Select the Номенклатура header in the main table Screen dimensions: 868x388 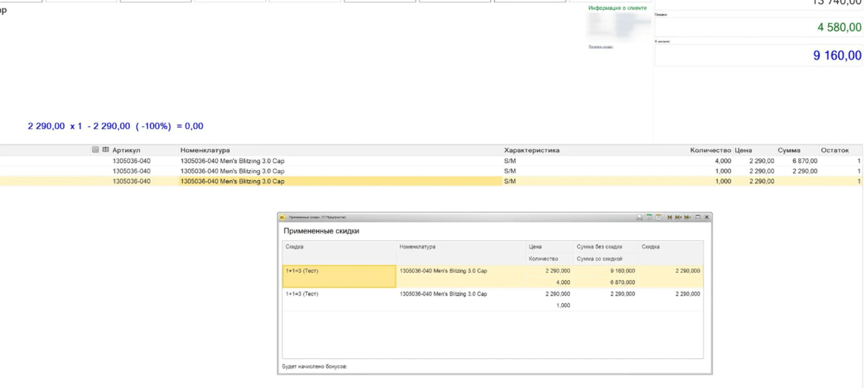205,150
